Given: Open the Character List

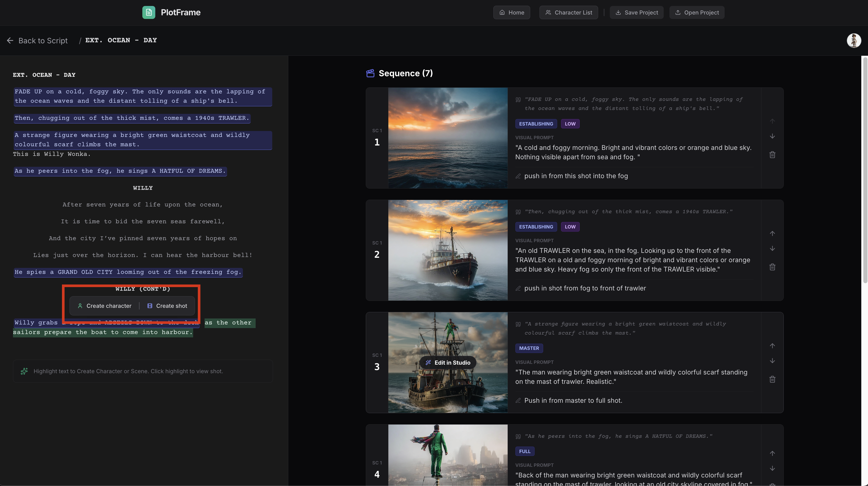Looking at the screenshot, I should click(569, 12).
